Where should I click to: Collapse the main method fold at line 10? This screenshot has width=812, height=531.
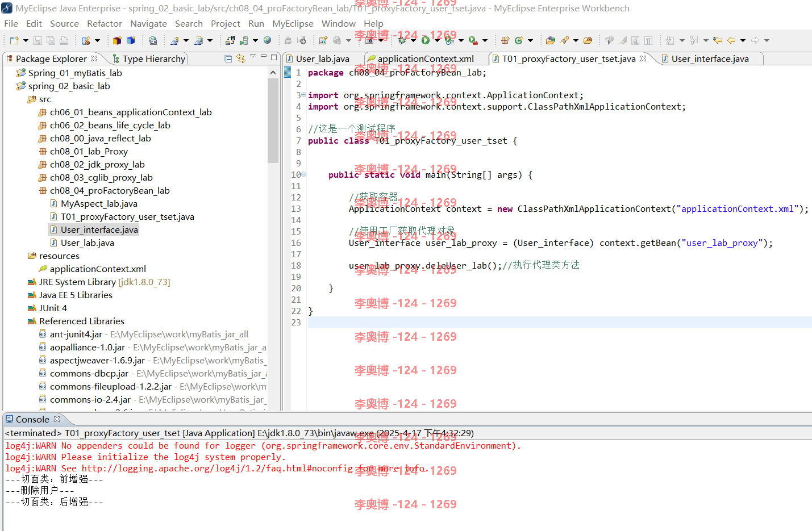click(303, 174)
